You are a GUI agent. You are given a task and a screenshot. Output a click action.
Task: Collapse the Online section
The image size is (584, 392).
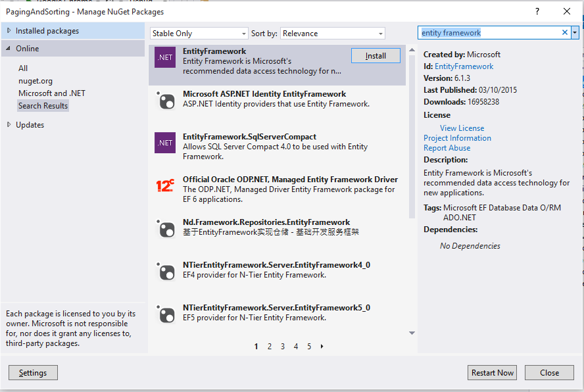[8, 49]
